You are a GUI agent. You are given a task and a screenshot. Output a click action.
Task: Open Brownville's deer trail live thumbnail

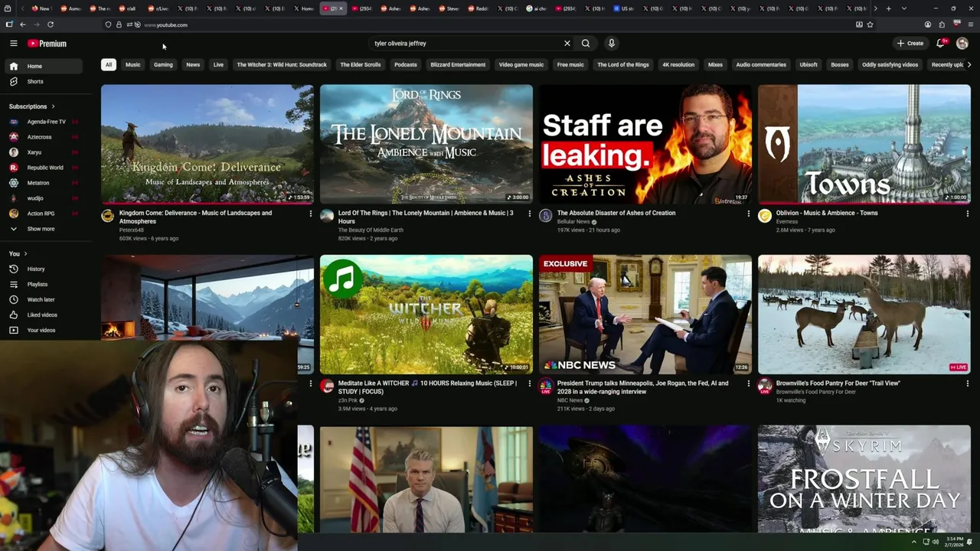pyautogui.click(x=864, y=315)
